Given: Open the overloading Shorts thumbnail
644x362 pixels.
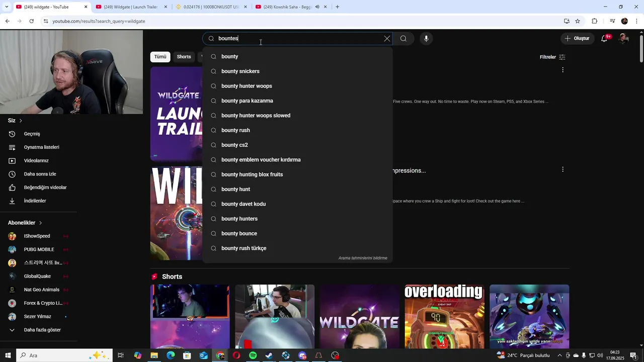Looking at the screenshot, I should tap(444, 316).
